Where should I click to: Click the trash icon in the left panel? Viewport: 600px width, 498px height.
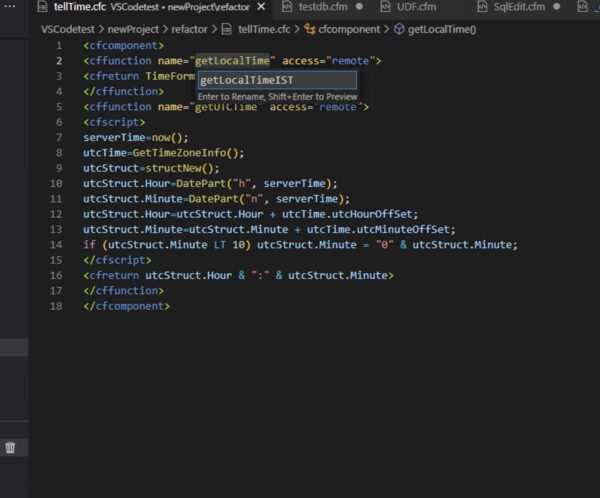[10, 448]
